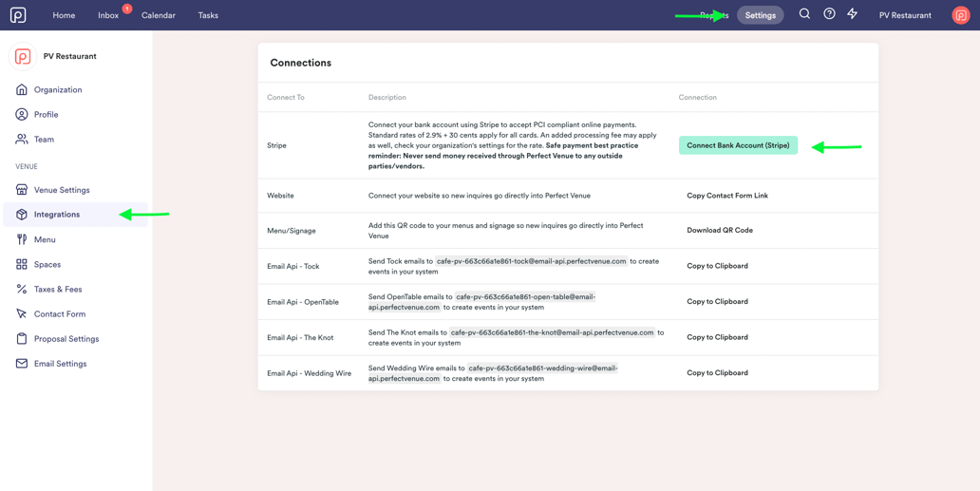Click the Tock email address text
Screen dimensions: 980x491
click(532, 261)
